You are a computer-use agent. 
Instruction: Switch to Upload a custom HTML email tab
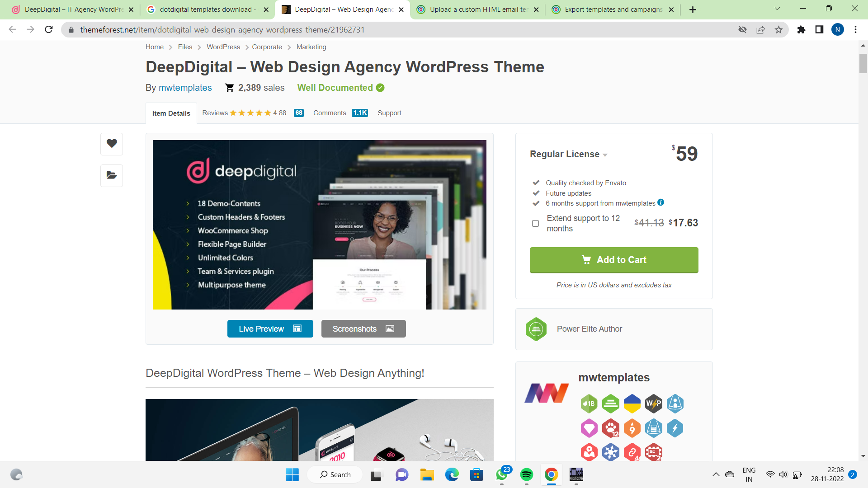point(477,9)
